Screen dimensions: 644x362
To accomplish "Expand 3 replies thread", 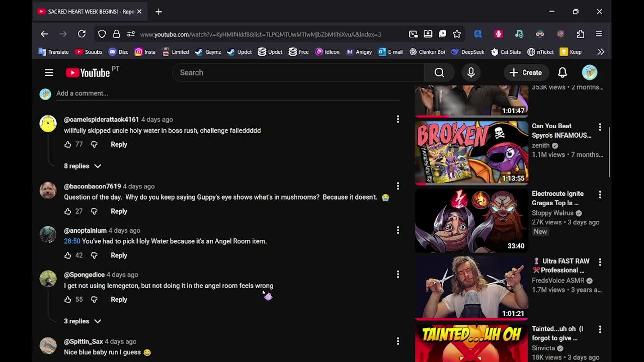I will tap(83, 321).
